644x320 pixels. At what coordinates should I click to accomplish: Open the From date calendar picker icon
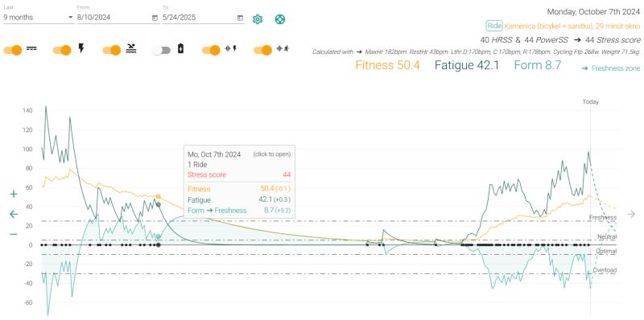[155, 18]
